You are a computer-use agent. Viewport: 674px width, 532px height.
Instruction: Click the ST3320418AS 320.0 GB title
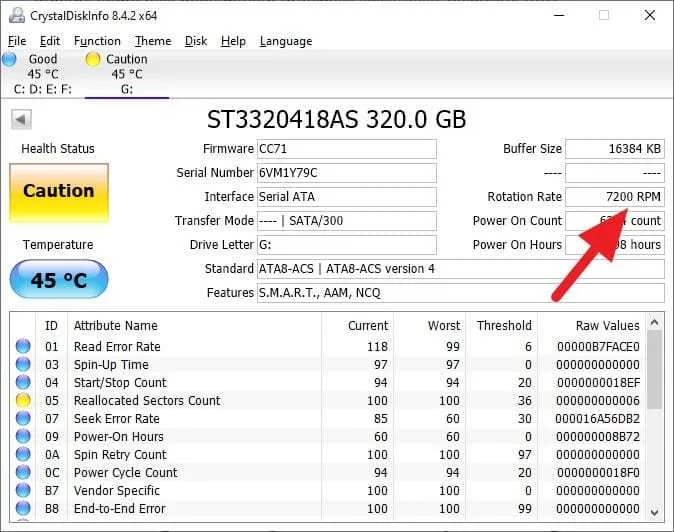(337, 119)
